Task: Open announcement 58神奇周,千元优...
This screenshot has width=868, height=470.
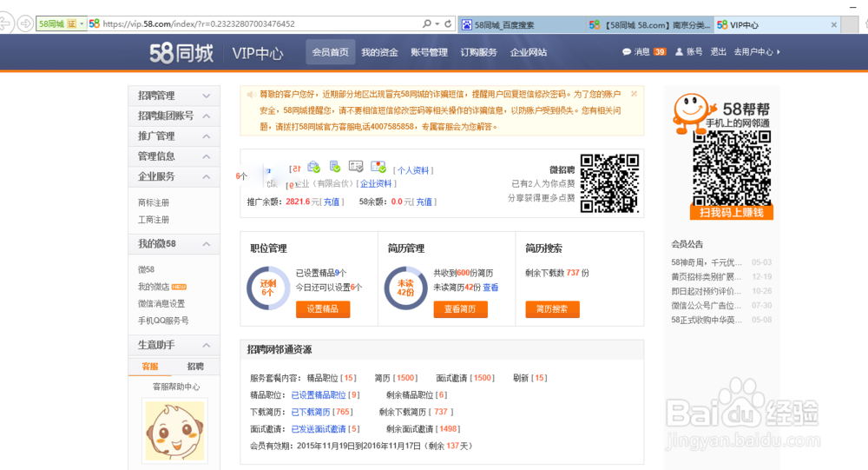Action: pos(706,262)
